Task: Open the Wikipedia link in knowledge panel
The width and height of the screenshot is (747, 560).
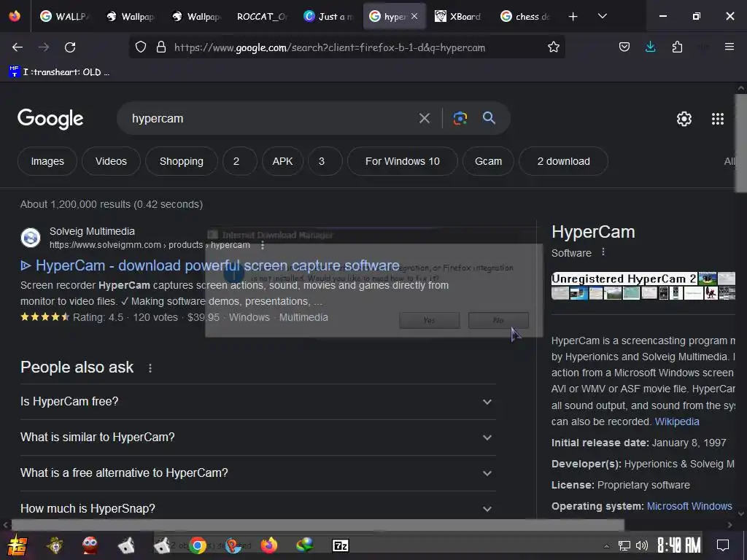Action: [677, 421]
